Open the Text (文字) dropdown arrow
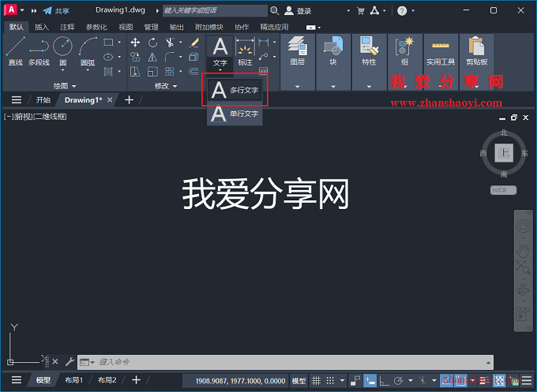Screen dimensions: 537x392 pyautogui.click(x=220, y=70)
